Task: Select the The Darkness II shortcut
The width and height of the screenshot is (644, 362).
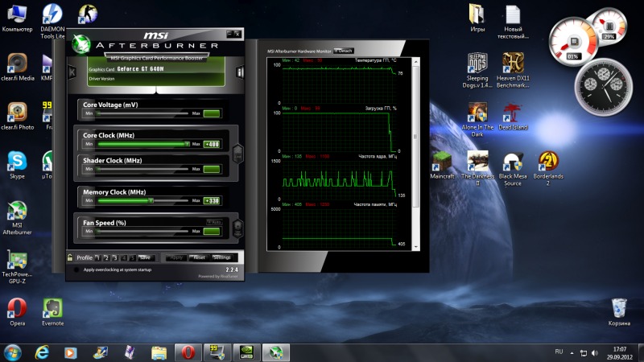Action: tap(477, 169)
